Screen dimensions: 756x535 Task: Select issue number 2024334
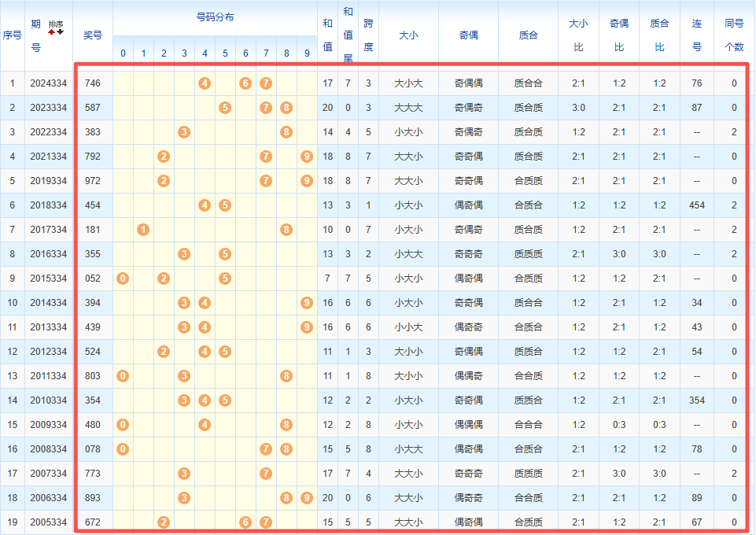click(x=49, y=83)
